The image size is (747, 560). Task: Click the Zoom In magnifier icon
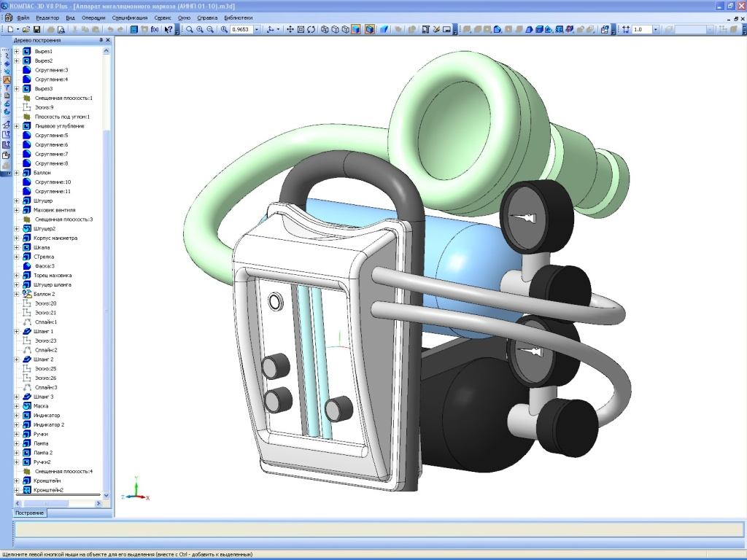point(200,30)
